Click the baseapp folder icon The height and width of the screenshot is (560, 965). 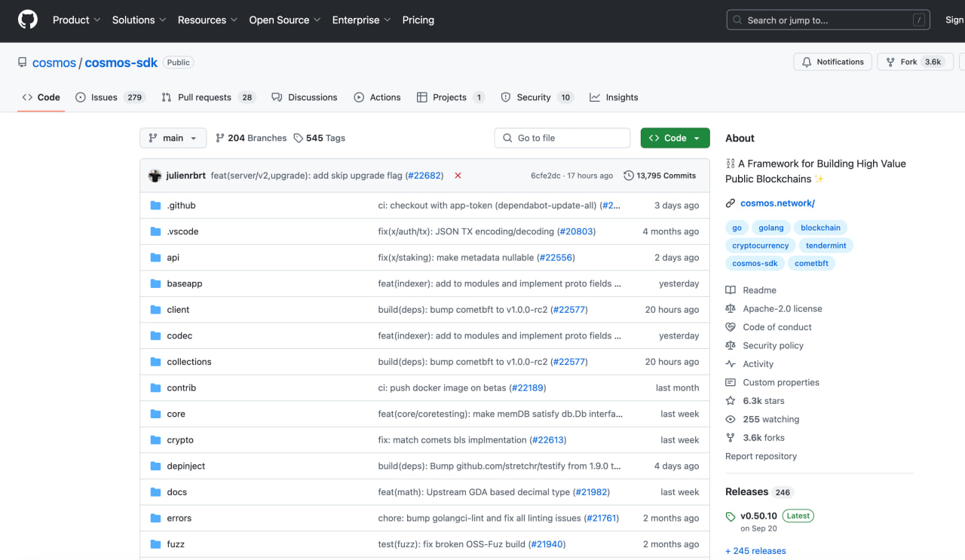(x=156, y=284)
